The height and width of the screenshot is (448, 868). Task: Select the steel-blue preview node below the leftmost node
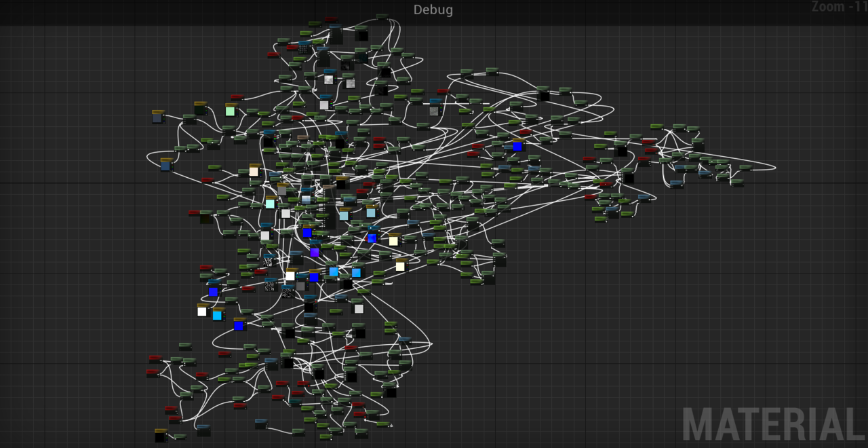tap(166, 164)
